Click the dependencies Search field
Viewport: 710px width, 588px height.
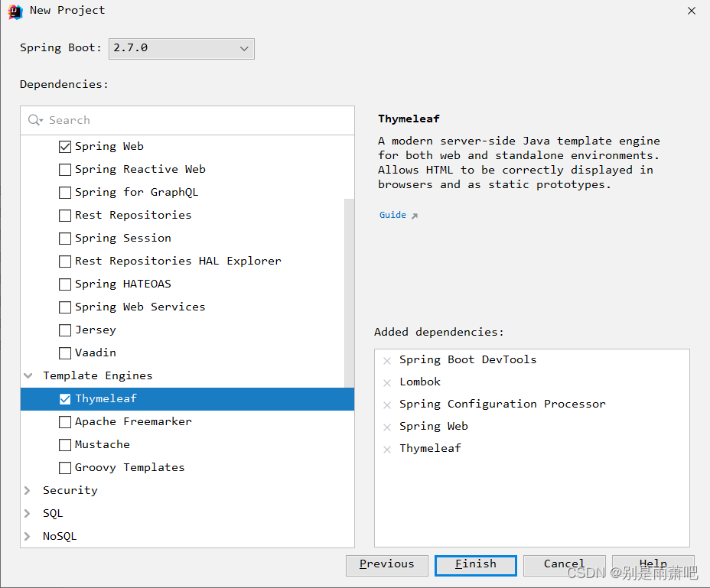pyautogui.click(x=187, y=120)
